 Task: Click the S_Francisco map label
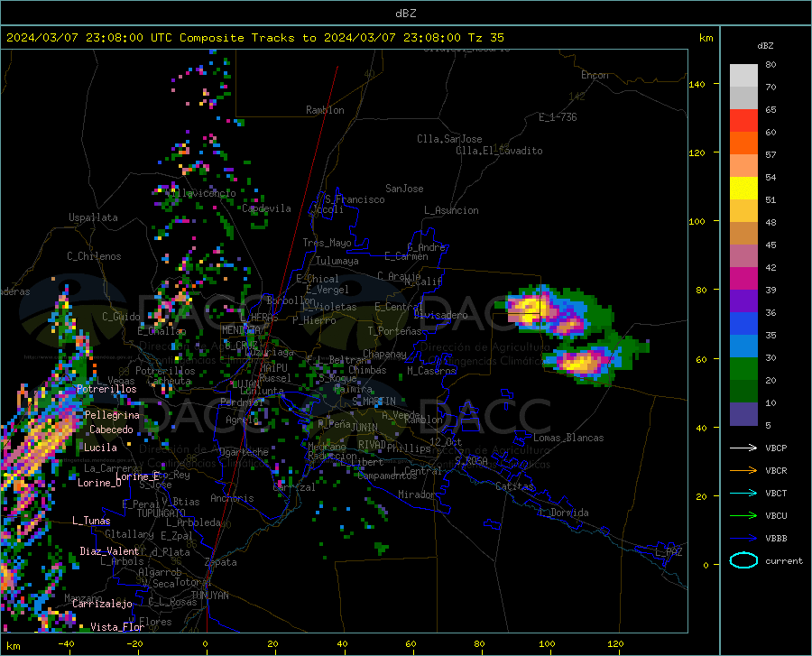coord(355,199)
